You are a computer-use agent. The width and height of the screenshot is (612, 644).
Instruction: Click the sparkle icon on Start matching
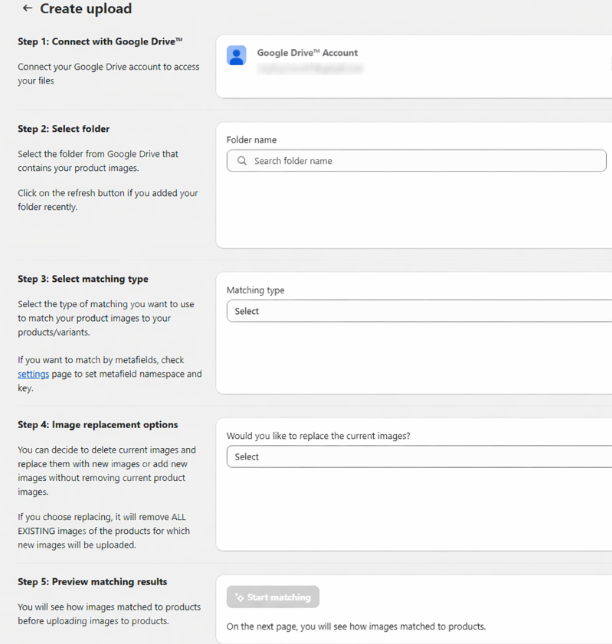pos(239,597)
